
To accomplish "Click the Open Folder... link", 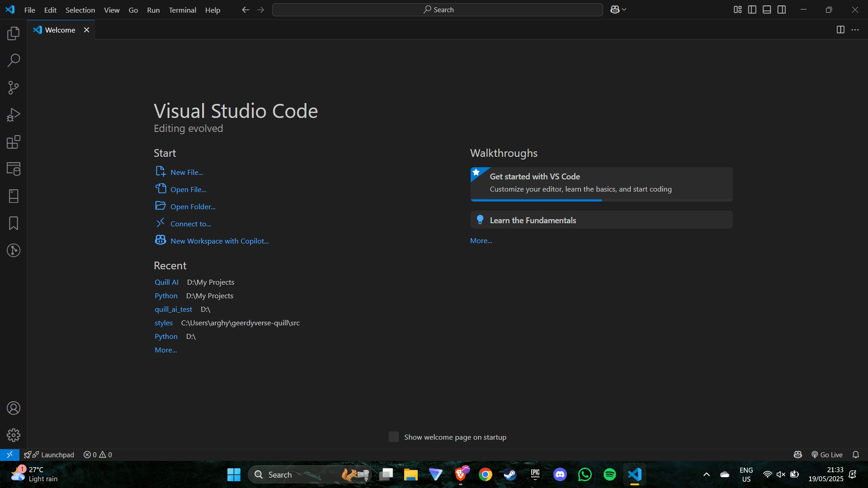I will 193,206.
